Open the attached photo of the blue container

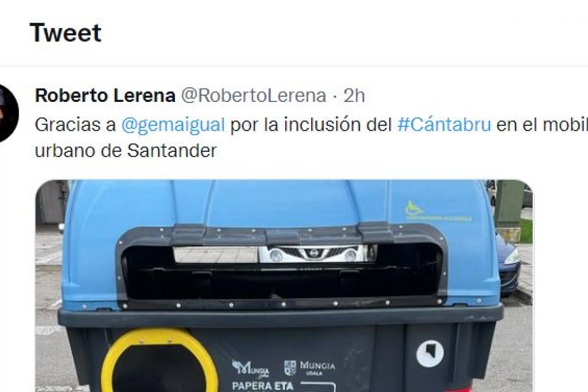[284, 286]
